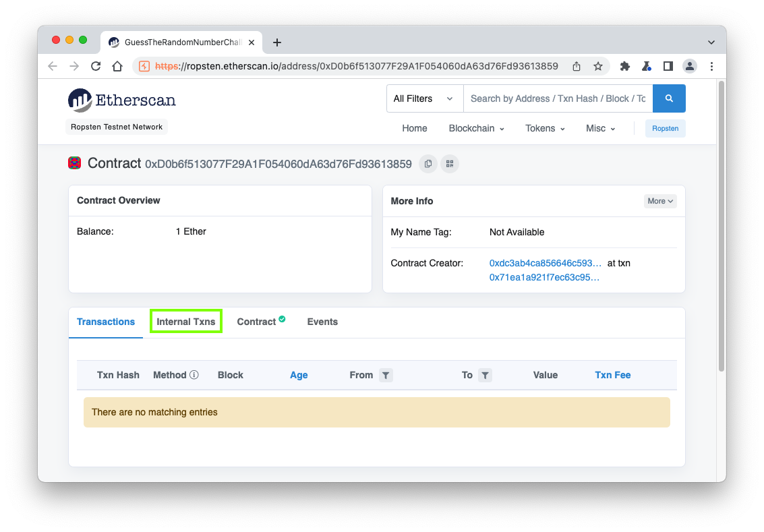Screen dimensions: 764x532
Task: Go to Home in navigation
Action: (415, 128)
